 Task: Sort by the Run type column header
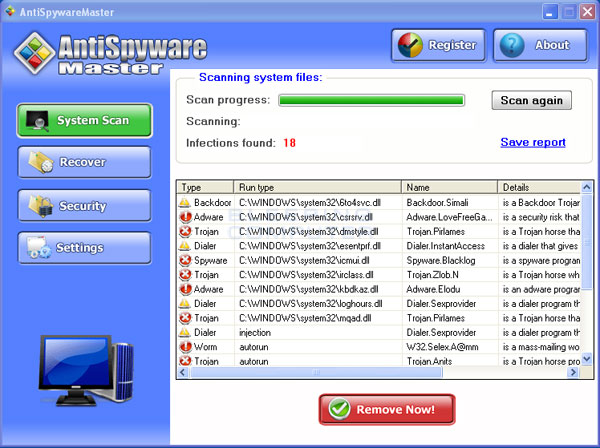318,187
